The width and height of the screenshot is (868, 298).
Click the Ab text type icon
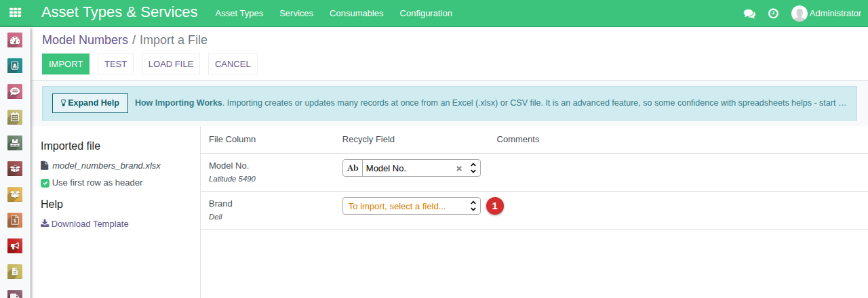coord(353,168)
